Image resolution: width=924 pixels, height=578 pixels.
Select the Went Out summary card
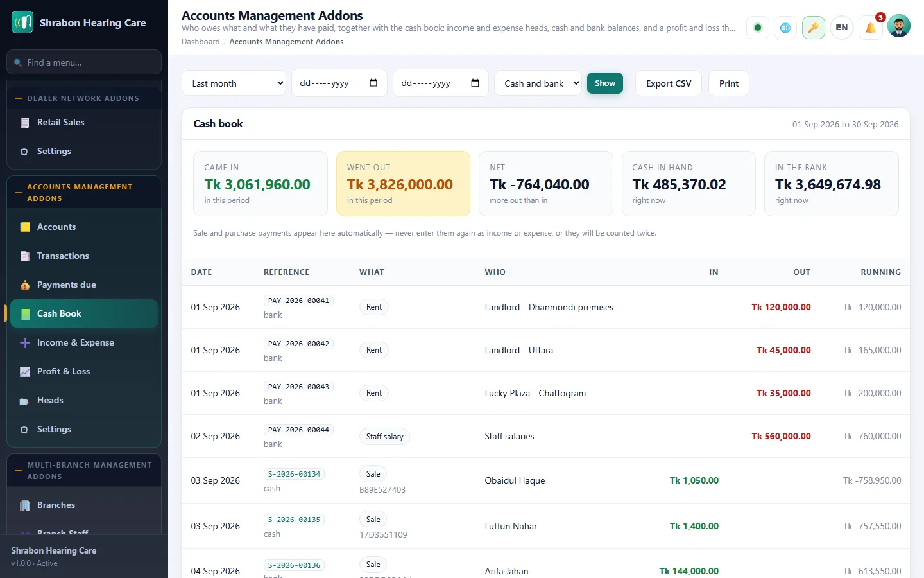(403, 184)
